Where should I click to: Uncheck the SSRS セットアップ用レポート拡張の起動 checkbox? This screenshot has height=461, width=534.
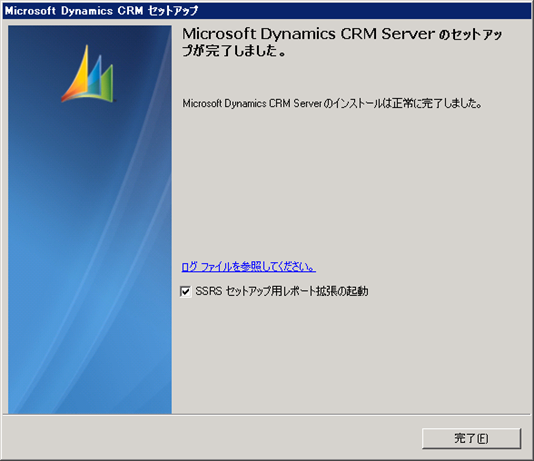(185, 291)
